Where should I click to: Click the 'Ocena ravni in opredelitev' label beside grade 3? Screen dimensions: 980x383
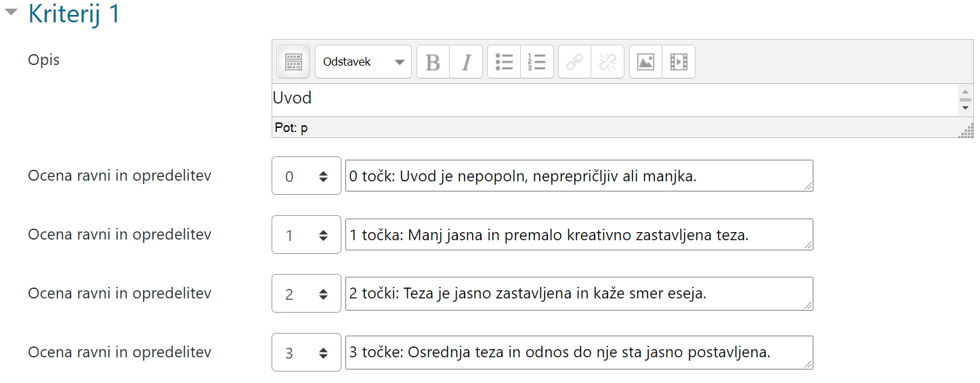[x=120, y=353]
